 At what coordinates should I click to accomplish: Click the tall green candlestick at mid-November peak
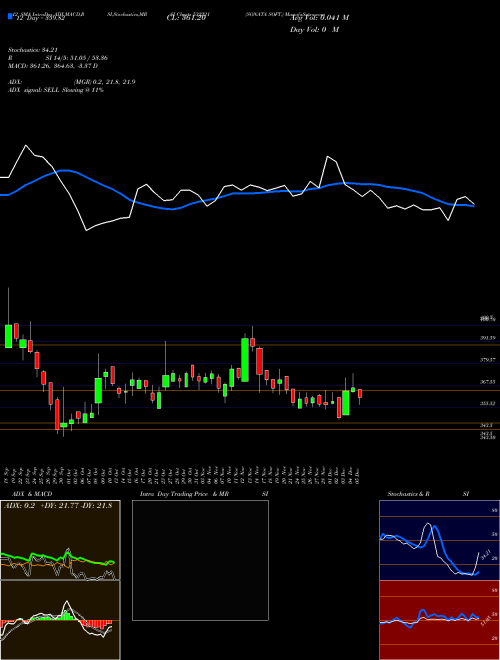[245, 360]
